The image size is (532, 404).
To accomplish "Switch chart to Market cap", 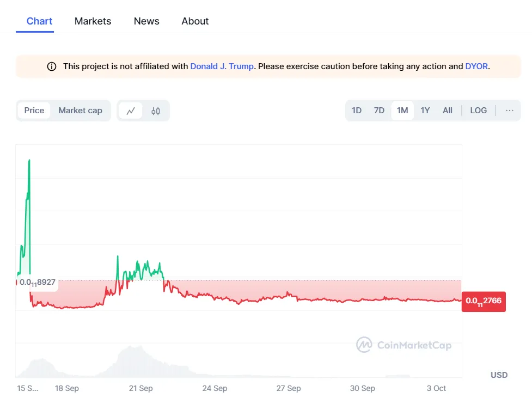I will click(80, 111).
